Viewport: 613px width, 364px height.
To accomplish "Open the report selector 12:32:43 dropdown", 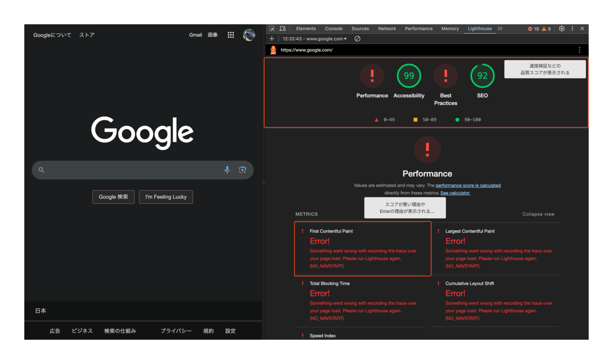I will (315, 39).
